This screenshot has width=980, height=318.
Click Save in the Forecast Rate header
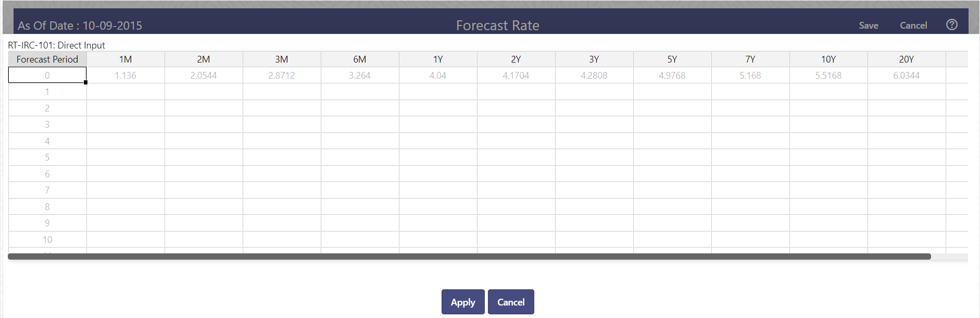(868, 25)
